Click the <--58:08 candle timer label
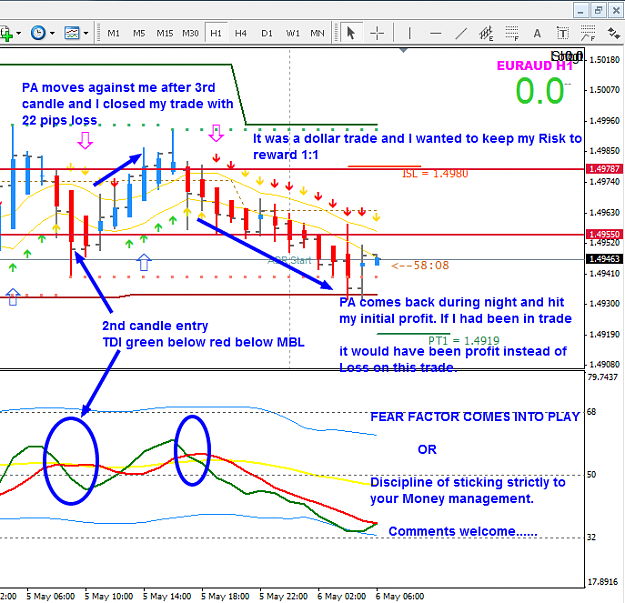This screenshot has width=625, height=603. point(420,265)
